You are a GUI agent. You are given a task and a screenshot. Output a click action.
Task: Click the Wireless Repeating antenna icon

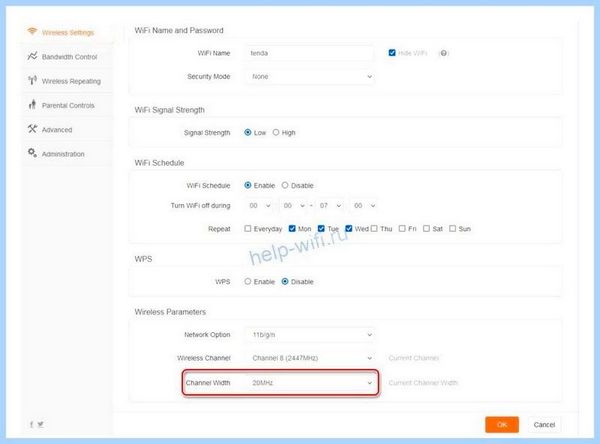click(32, 80)
